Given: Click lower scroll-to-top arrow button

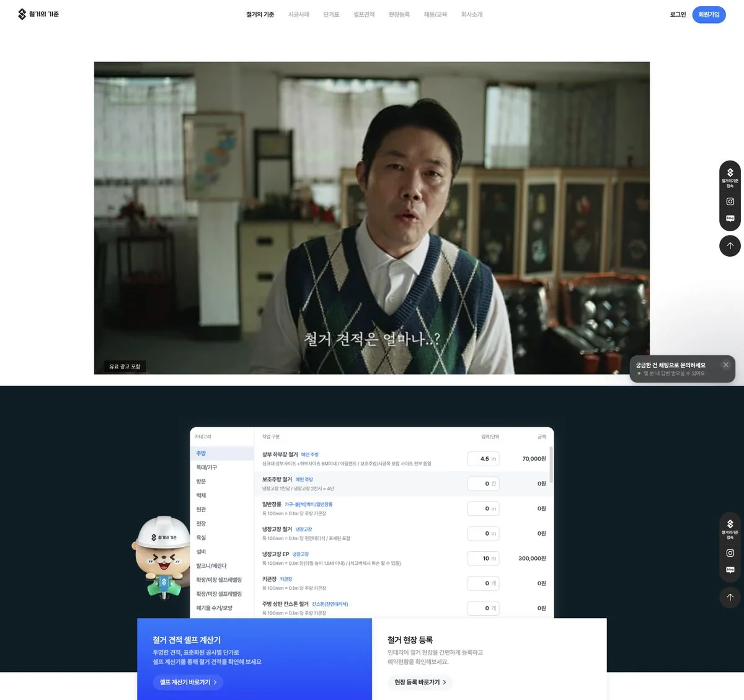Looking at the screenshot, I should (x=730, y=597).
